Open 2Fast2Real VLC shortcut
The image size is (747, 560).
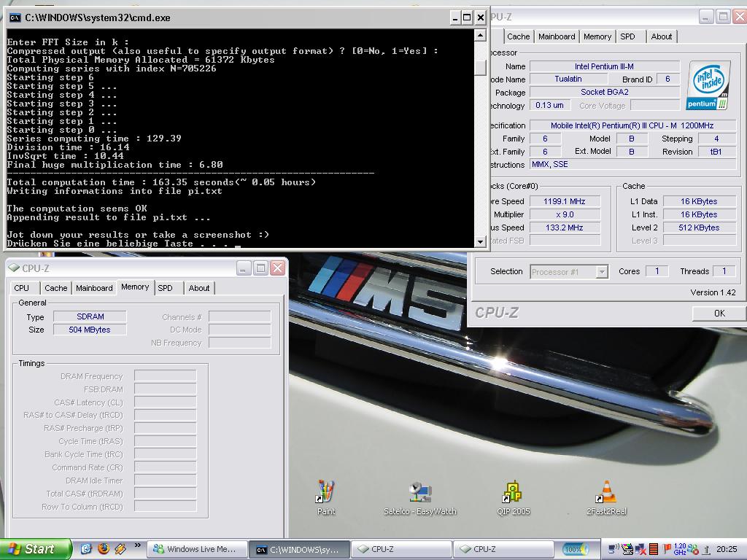pos(606,497)
